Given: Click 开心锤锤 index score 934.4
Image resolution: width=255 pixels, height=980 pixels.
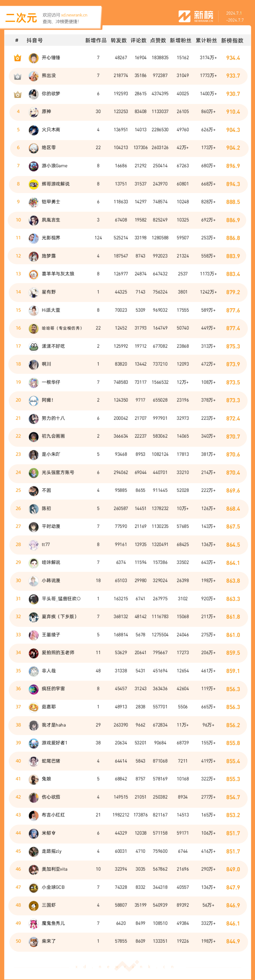Looking at the screenshot, I should (x=233, y=58).
